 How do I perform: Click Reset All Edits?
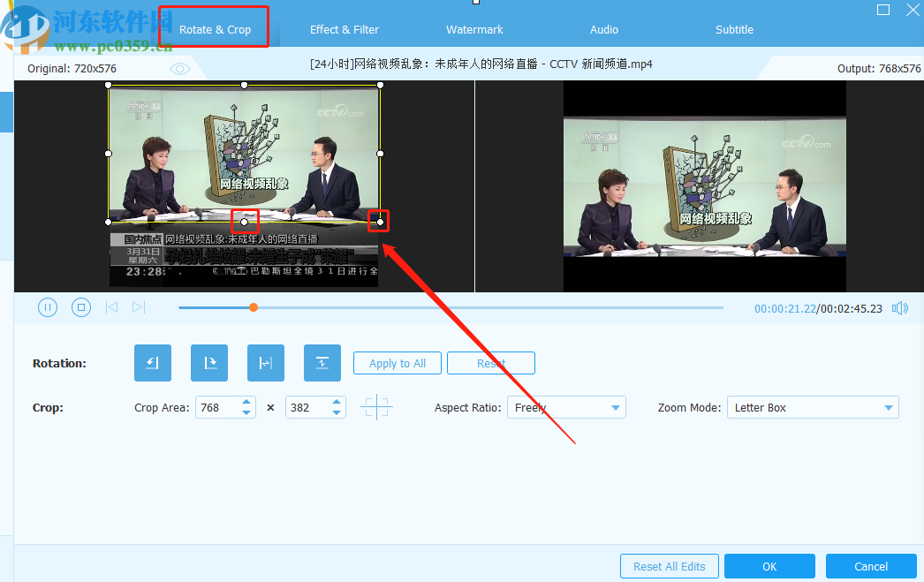point(669,566)
